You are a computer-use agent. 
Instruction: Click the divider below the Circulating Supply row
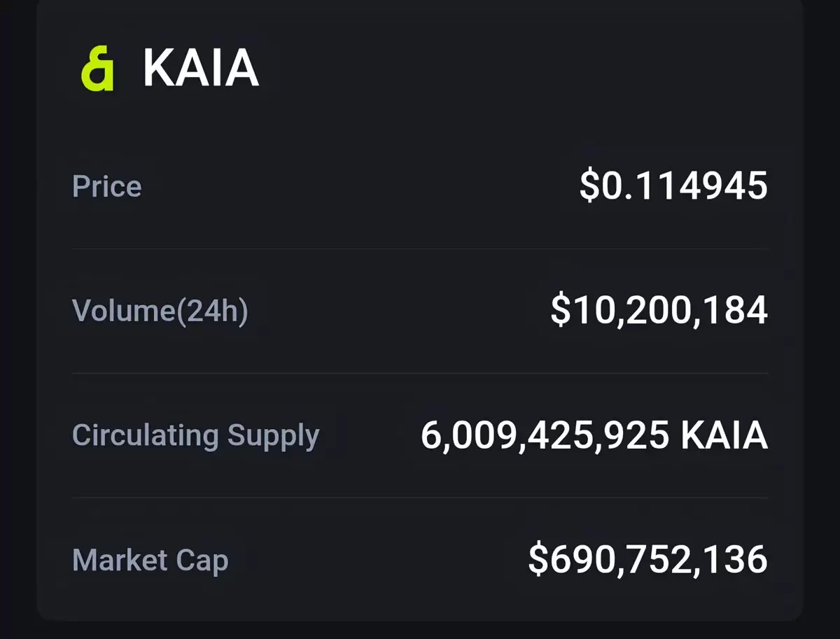point(420,498)
